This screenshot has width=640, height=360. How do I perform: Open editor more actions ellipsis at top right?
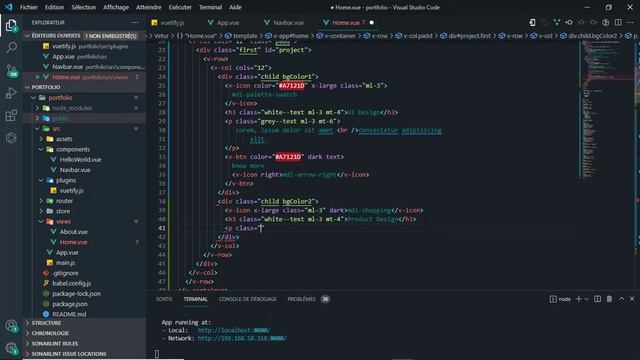coord(631,22)
